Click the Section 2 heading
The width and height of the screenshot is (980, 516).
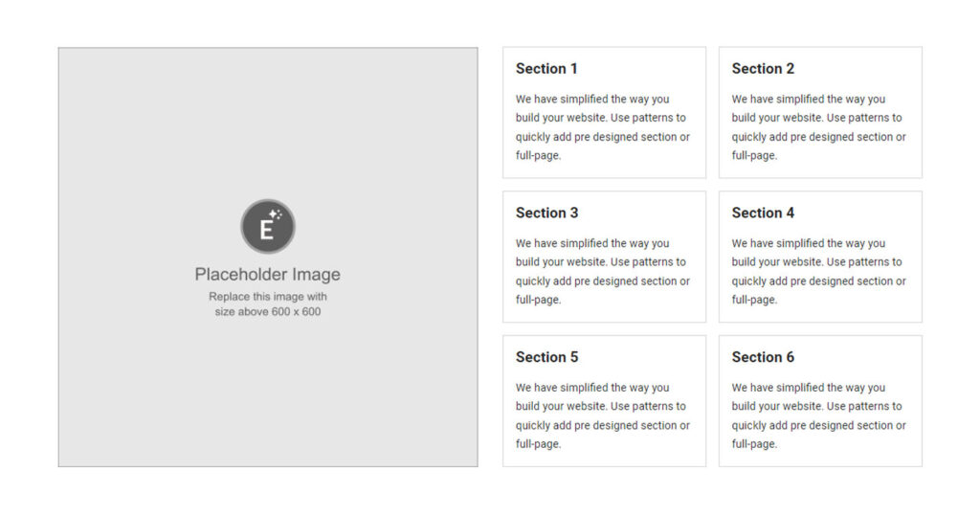coord(763,69)
